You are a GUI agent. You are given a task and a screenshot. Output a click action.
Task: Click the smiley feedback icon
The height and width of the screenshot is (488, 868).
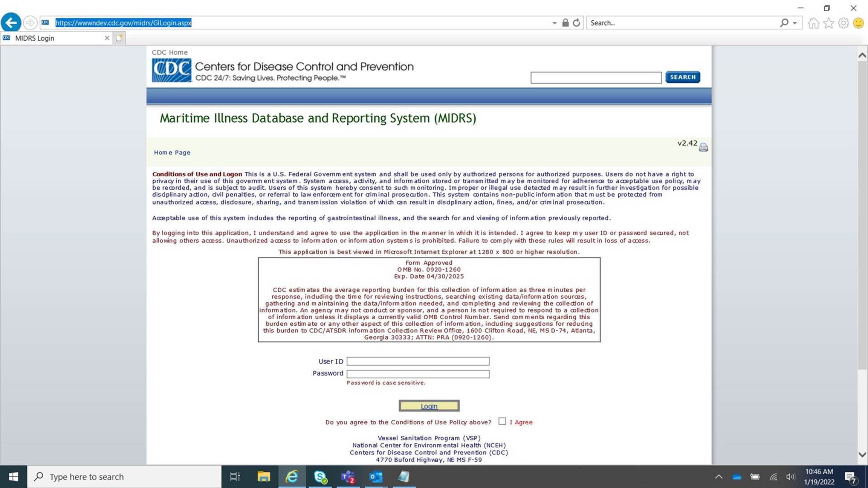(x=858, y=23)
